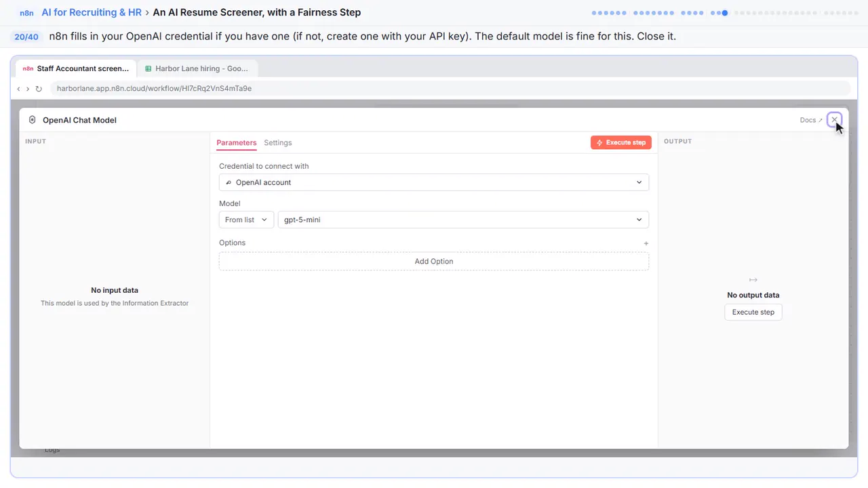This screenshot has height=488, width=868.
Task: Open the OpenAI account credential dropdown
Action: tap(434, 182)
